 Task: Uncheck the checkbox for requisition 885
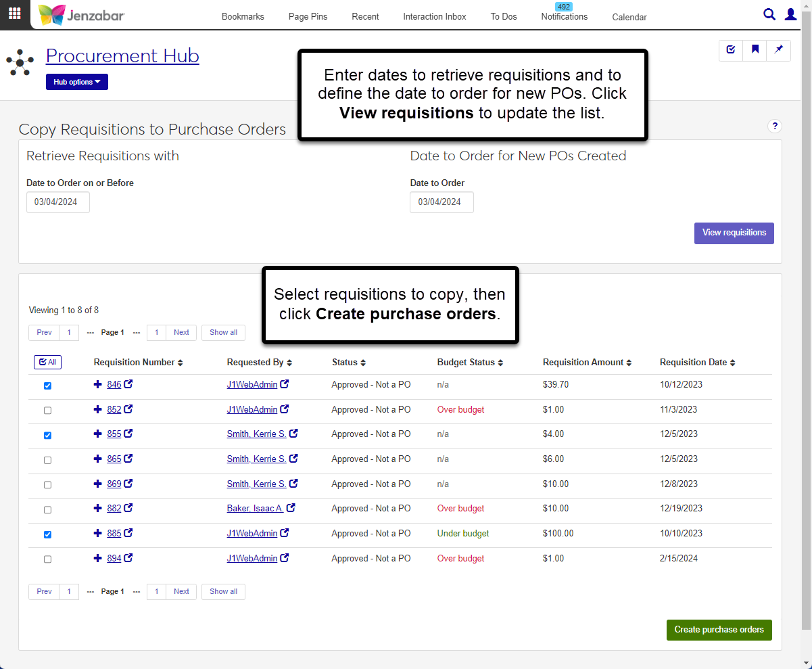click(47, 534)
